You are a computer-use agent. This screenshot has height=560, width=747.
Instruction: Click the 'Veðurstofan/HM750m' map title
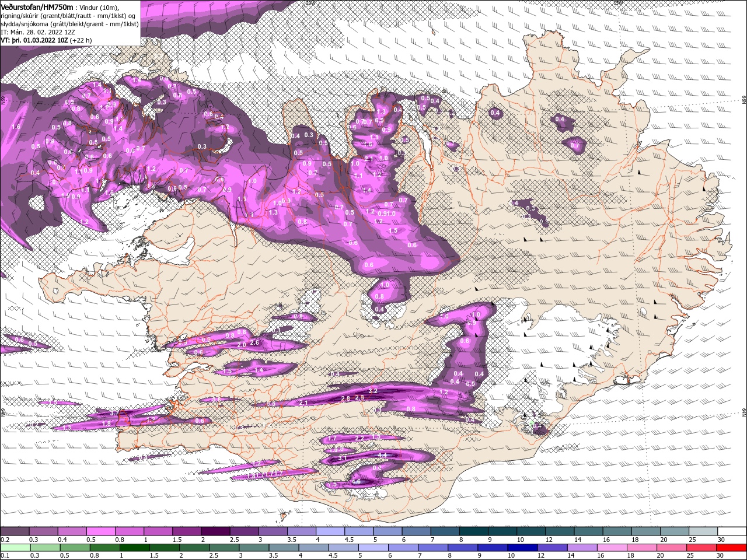click(37, 6)
